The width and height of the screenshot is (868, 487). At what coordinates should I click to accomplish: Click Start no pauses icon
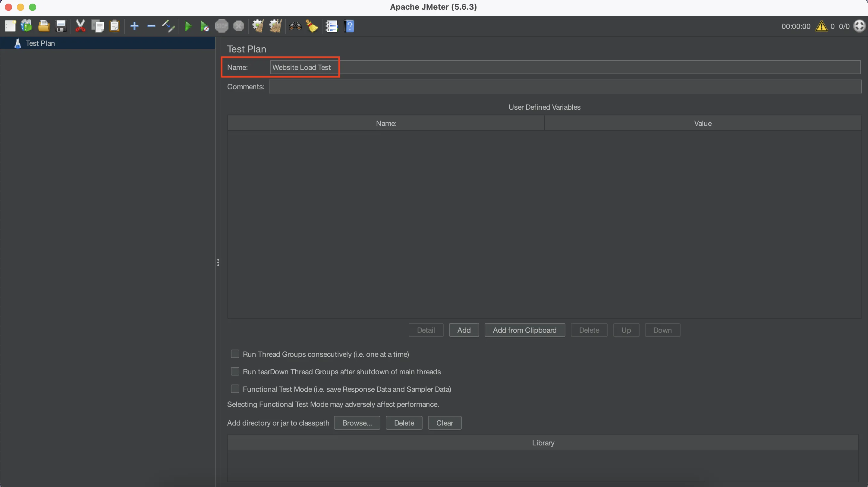pyautogui.click(x=205, y=26)
